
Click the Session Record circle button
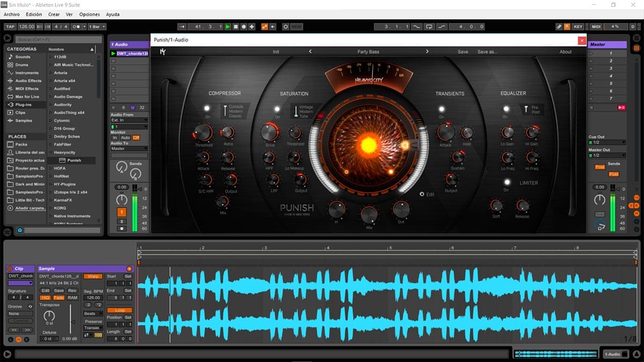point(286,26)
